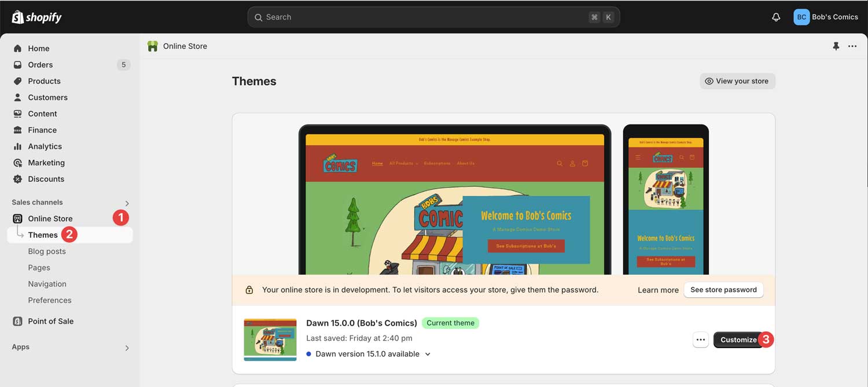Click the Home house icon
Image resolution: width=868 pixels, height=387 pixels.
[17, 49]
